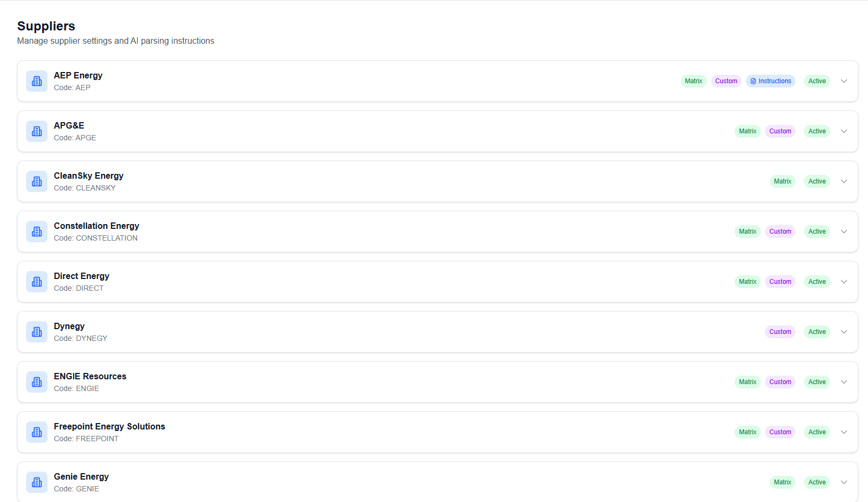Click APG&E's Active status badge
868x502 pixels.
[817, 131]
